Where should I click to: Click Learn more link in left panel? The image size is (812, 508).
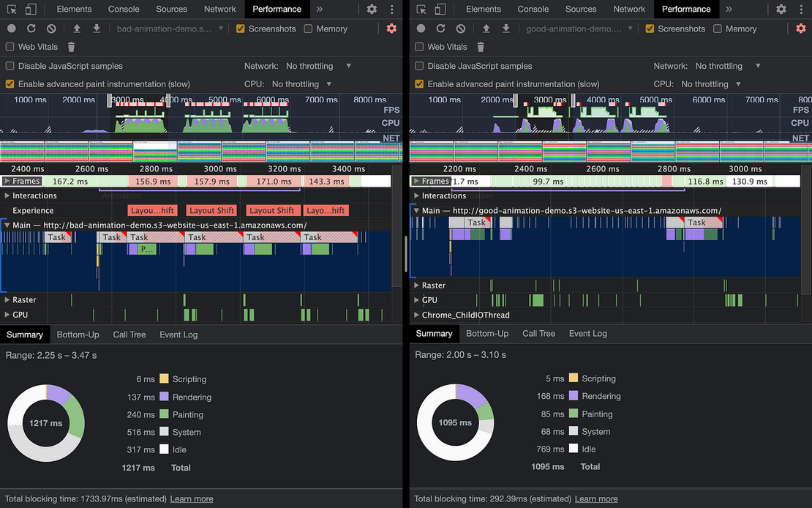tap(192, 498)
